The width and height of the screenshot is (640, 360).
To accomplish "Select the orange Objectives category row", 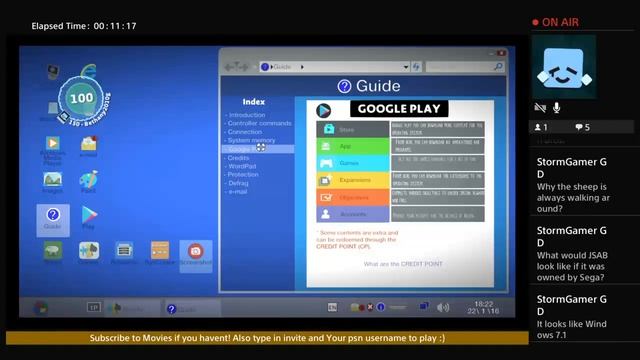I will point(353,197).
